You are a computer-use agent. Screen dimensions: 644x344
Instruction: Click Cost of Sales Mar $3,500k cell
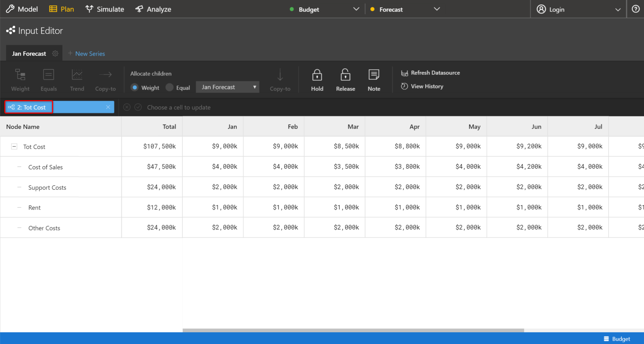(x=335, y=166)
